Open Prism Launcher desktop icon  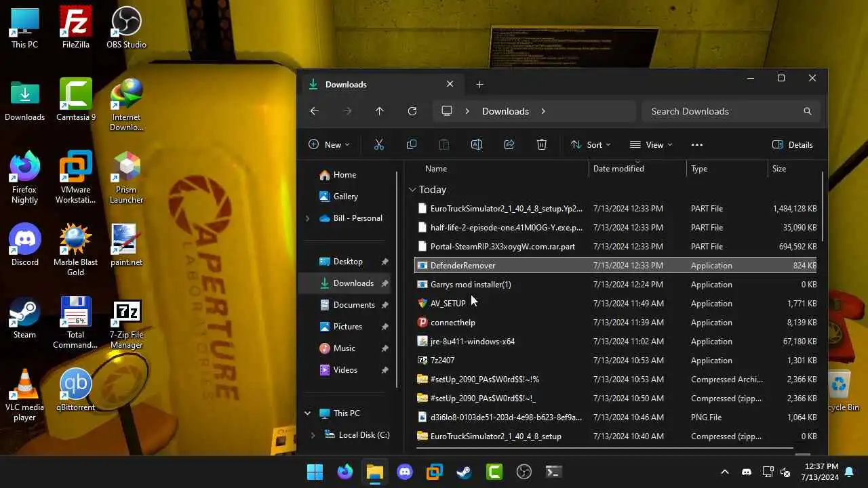point(126,178)
